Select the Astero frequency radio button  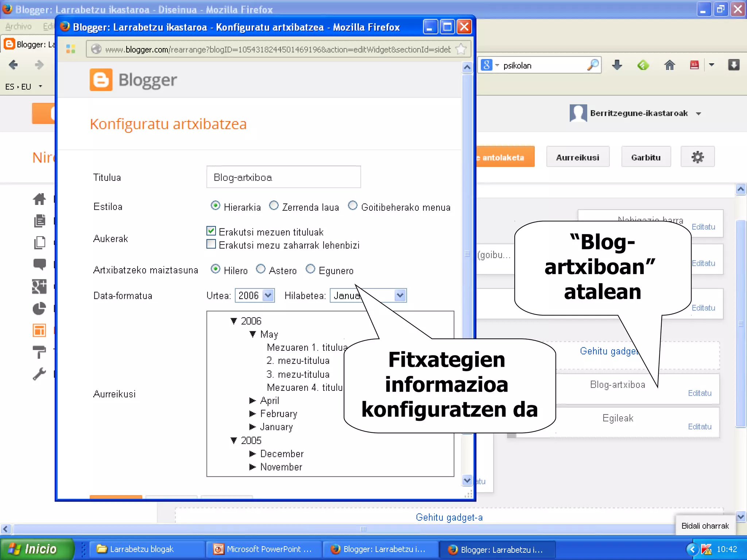260,269
